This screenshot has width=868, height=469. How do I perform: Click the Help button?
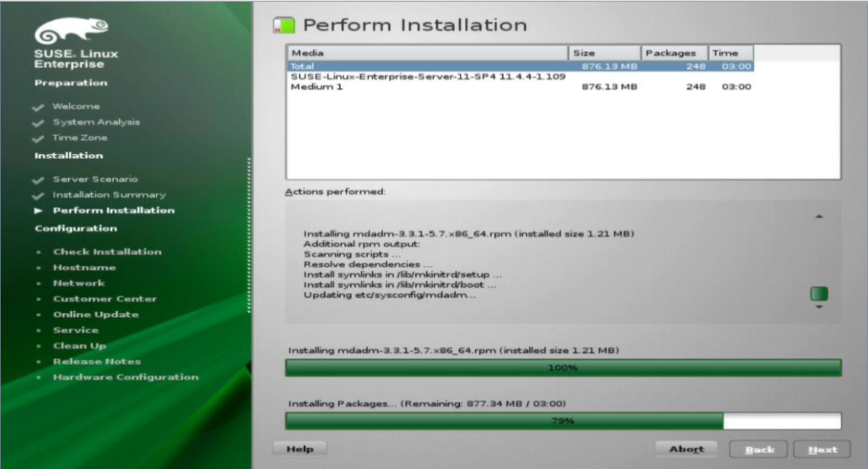(300, 449)
